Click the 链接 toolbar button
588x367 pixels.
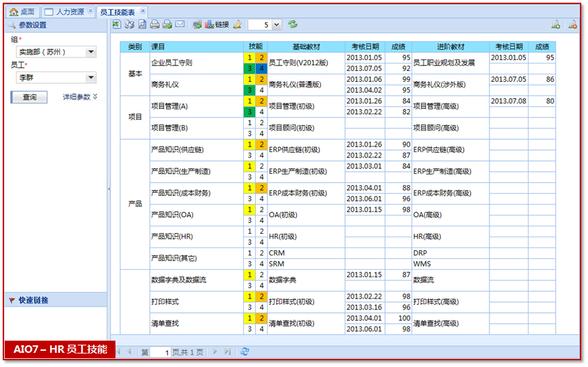coord(217,25)
